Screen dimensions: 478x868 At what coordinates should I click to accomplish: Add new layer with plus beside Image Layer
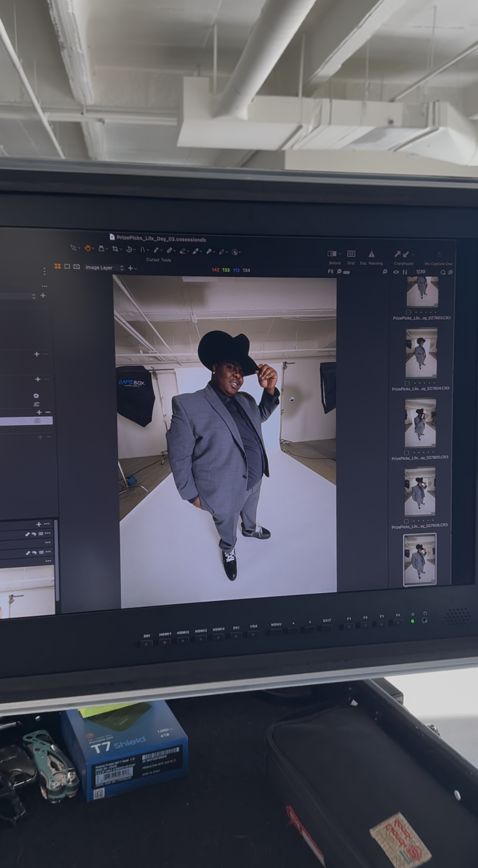tap(130, 268)
